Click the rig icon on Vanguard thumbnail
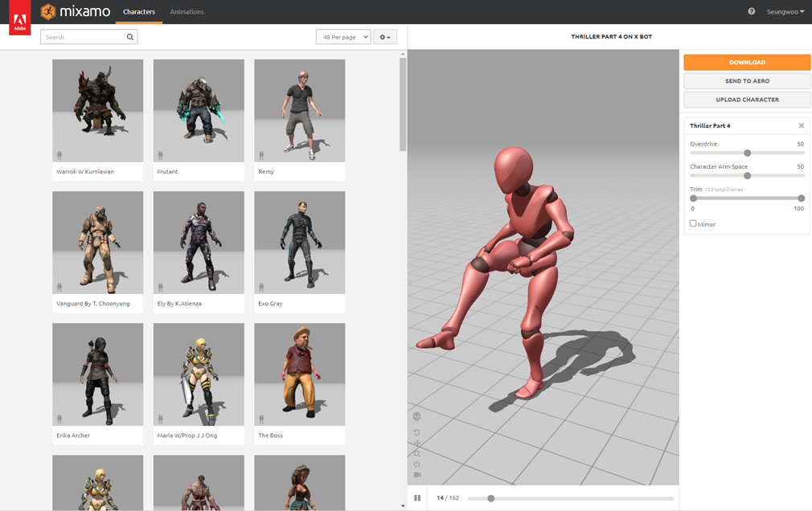Viewport: 812px width, 511px height. click(59, 287)
